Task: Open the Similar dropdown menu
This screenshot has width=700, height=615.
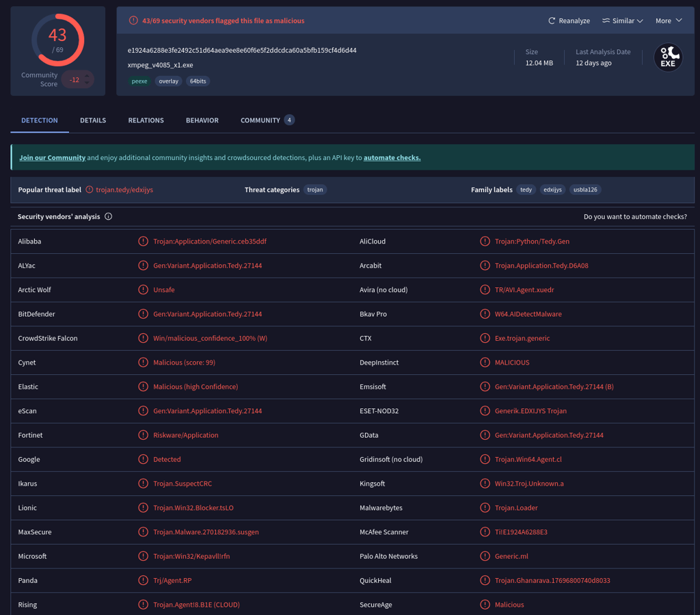Action: pos(622,21)
